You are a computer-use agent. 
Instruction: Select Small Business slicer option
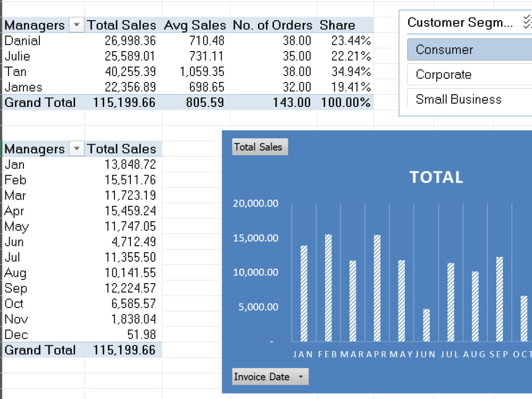pyautogui.click(x=470, y=99)
